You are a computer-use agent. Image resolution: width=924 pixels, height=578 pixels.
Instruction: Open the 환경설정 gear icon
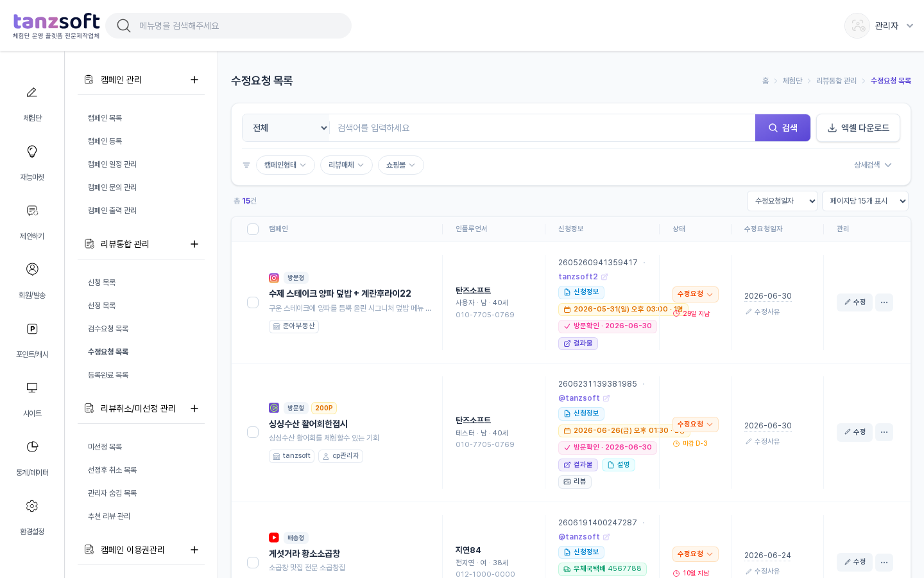point(32,506)
